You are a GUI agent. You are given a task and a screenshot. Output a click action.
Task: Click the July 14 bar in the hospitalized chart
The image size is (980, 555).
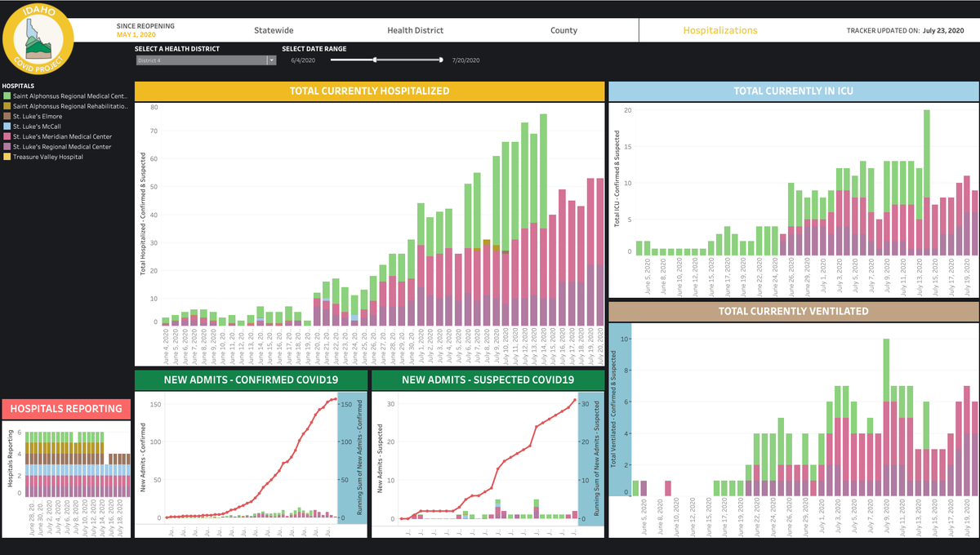(x=543, y=220)
